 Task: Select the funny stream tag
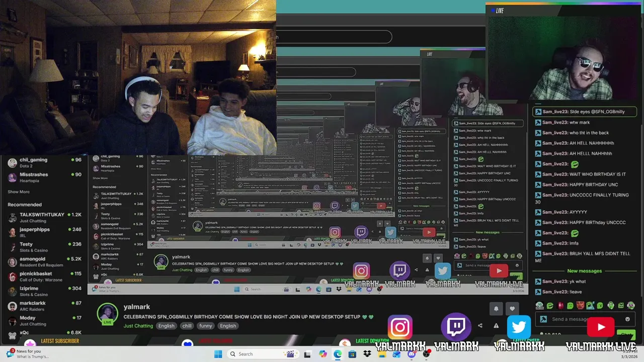205,326
